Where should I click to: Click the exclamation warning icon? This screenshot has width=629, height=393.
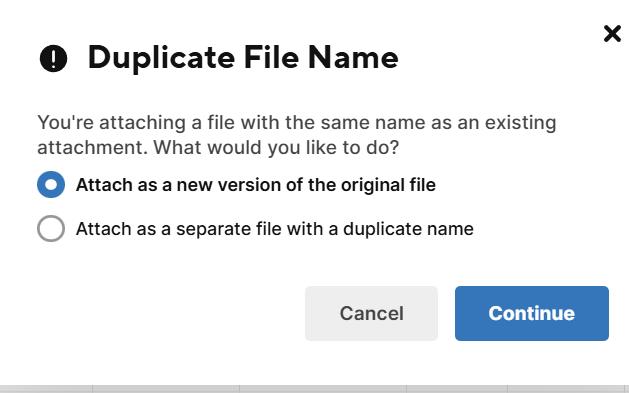[53, 59]
